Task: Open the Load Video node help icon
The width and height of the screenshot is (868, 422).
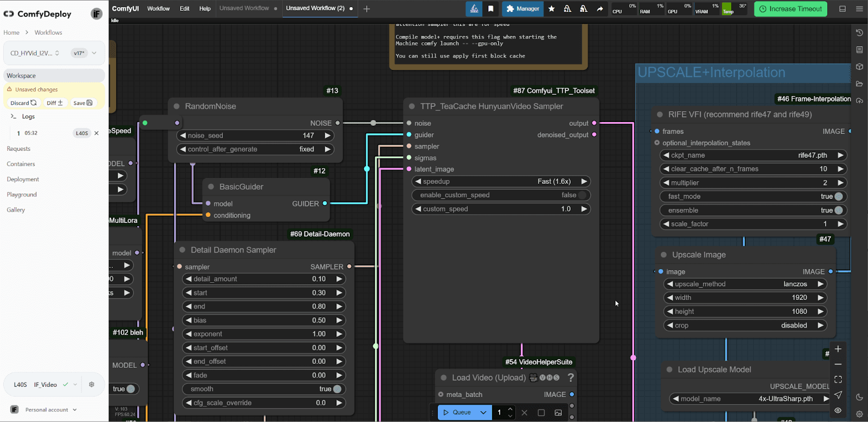Action: pos(571,378)
